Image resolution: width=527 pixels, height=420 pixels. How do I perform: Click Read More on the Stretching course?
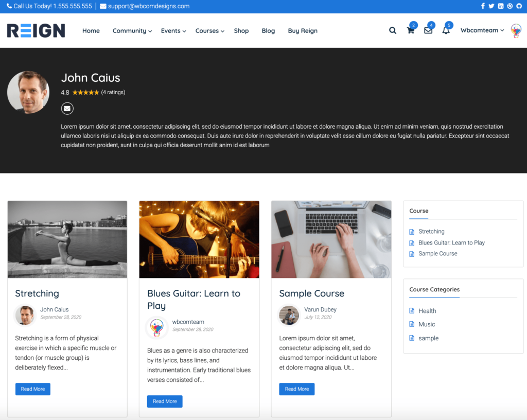point(32,389)
